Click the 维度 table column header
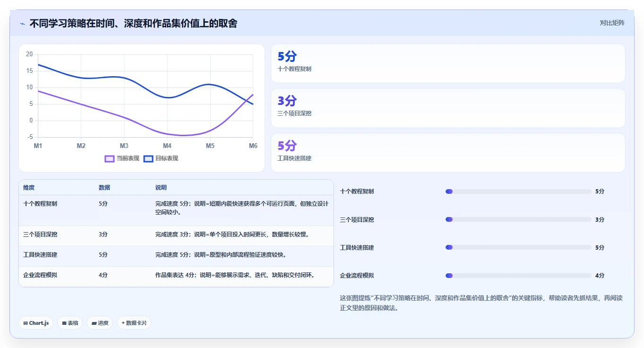The image size is (644, 348). click(x=29, y=188)
